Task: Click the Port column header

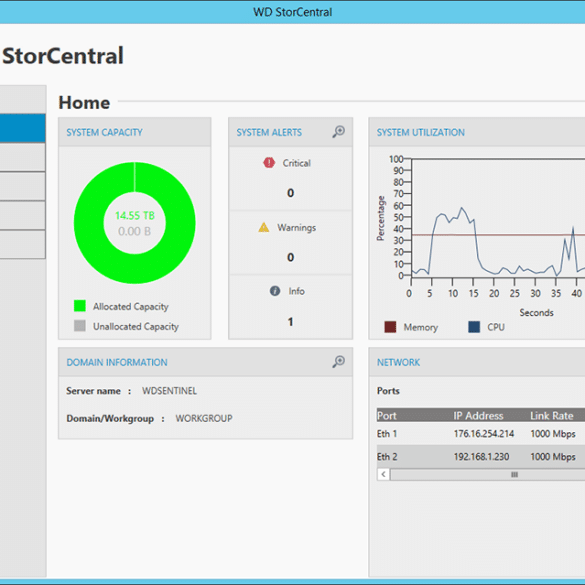Action: pyautogui.click(x=387, y=415)
